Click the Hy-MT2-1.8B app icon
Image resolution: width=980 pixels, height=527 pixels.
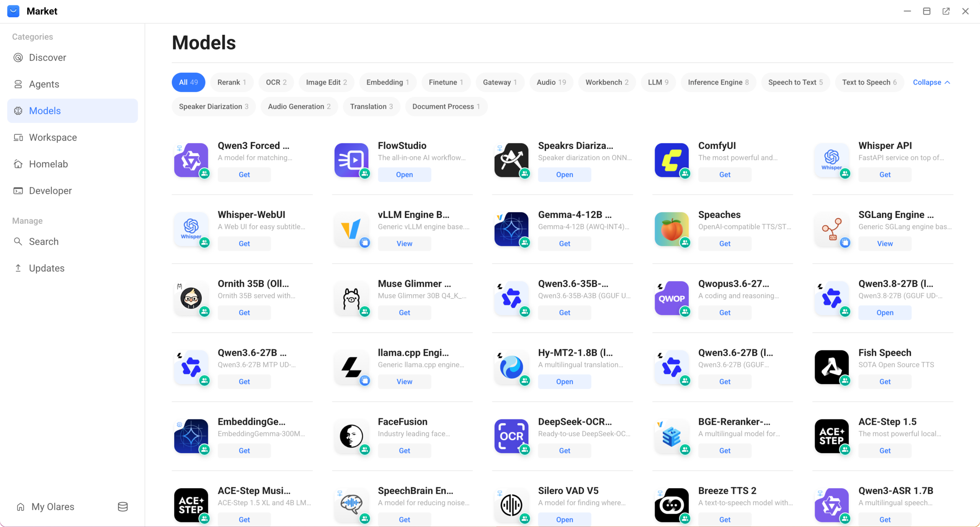511,367
